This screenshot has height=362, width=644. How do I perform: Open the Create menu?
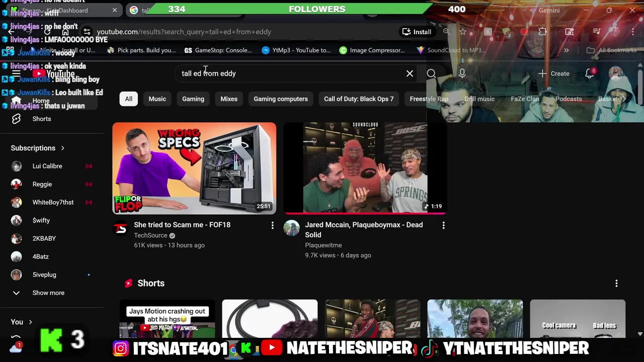pos(553,73)
